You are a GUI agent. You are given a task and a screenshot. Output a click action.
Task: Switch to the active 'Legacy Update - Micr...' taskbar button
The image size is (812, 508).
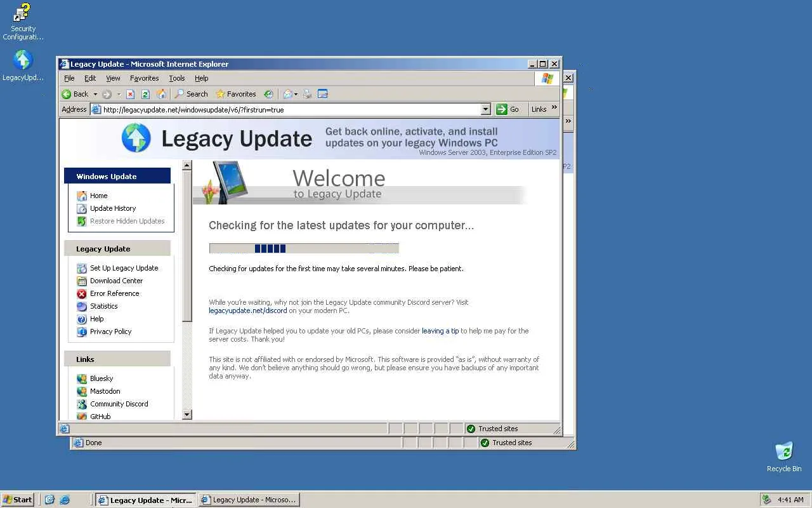[x=146, y=500]
